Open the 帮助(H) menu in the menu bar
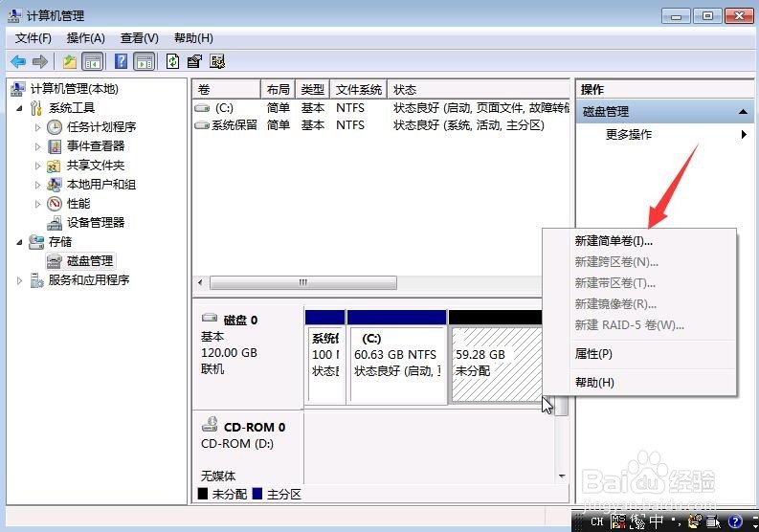This screenshot has width=759, height=532. point(193,38)
